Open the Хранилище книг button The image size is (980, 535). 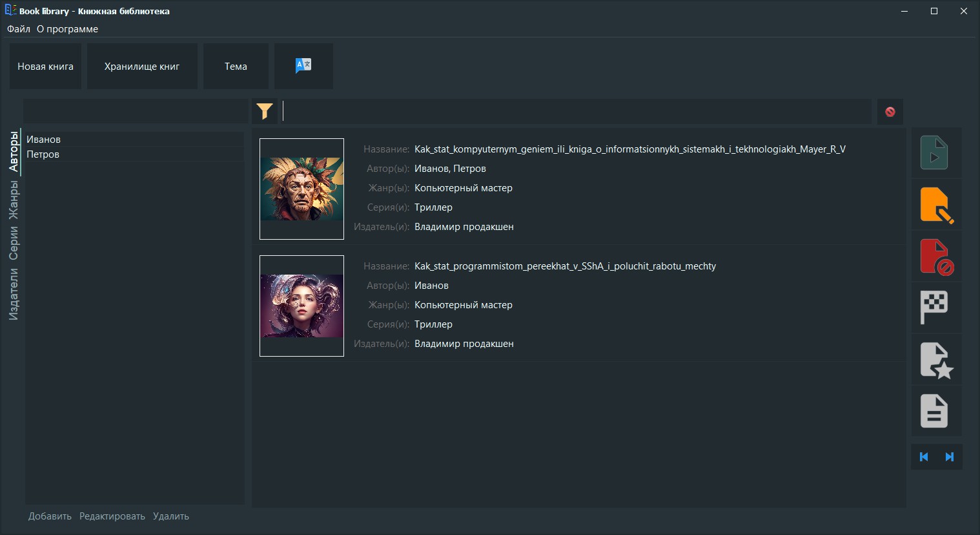coord(142,66)
